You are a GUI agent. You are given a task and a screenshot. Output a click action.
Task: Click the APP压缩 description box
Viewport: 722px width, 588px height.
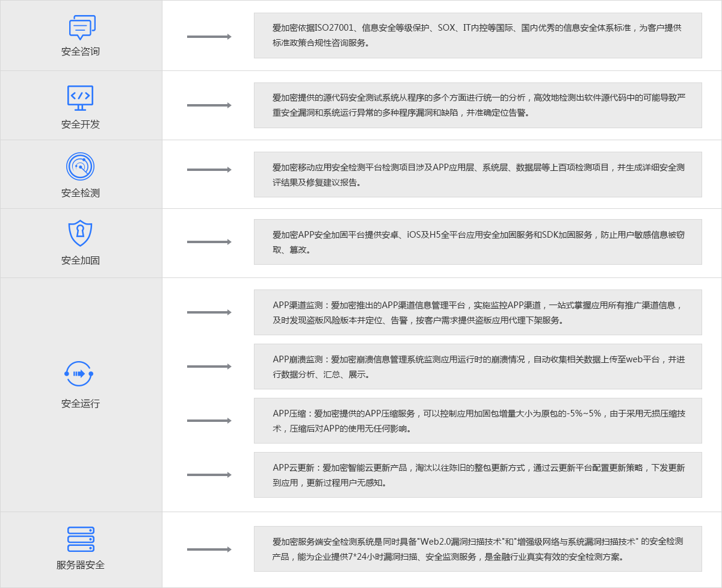tap(478, 421)
